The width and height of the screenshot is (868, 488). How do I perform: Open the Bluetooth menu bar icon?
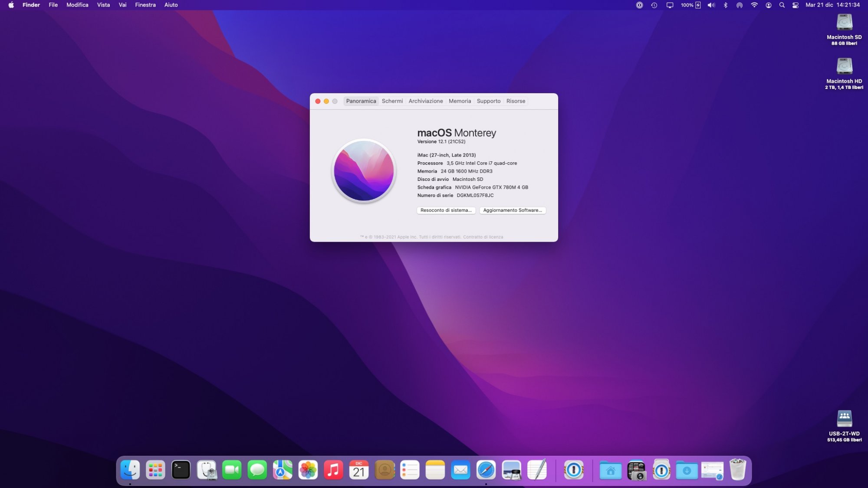point(725,5)
